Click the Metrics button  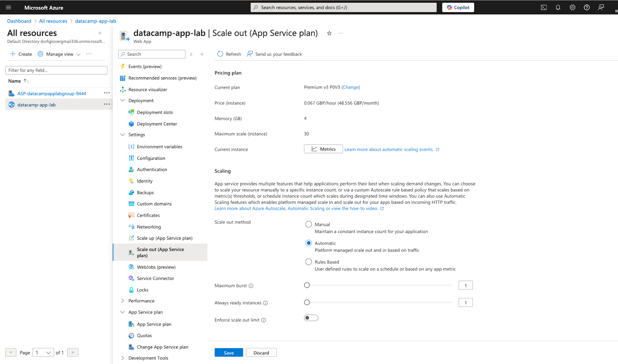[323, 149]
